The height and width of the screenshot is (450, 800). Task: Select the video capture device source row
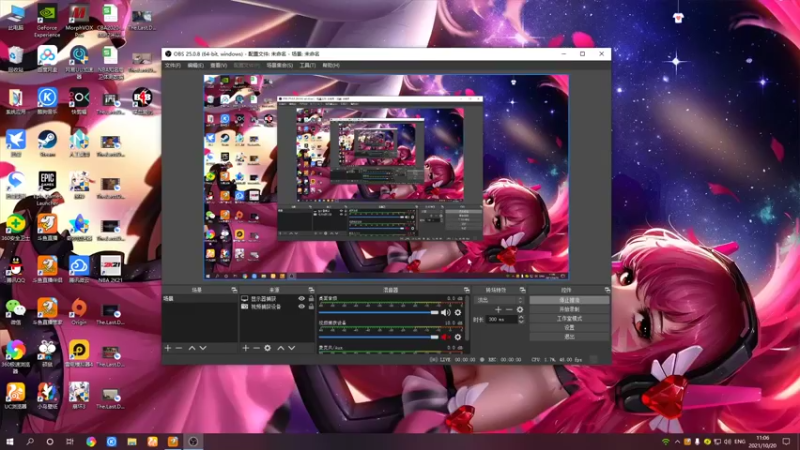(x=276, y=307)
